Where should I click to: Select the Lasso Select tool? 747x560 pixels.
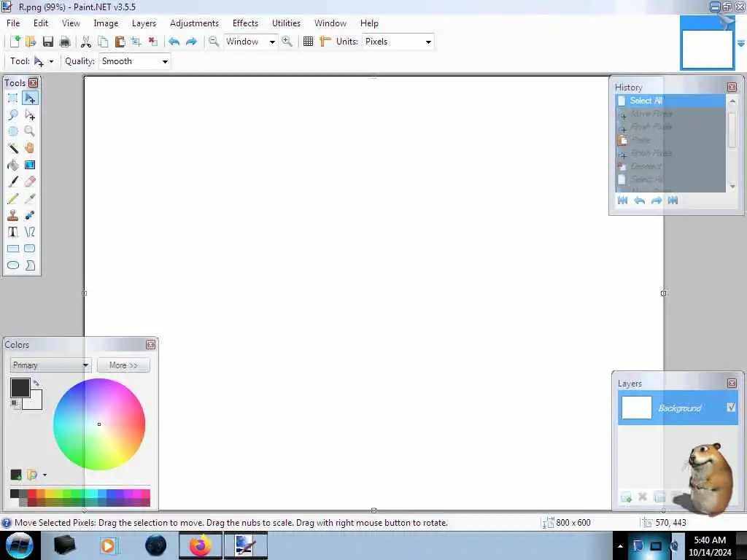(x=13, y=114)
